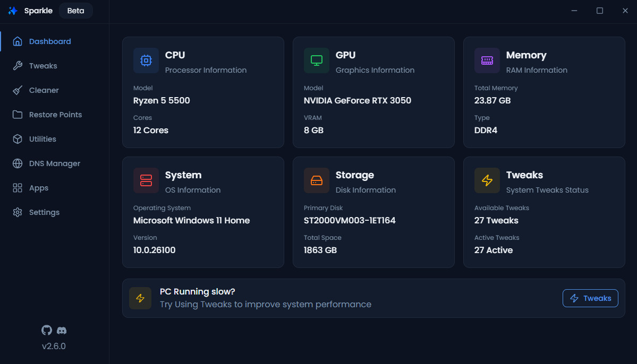Click the Tweaks card lightning icon
The width and height of the screenshot is (637, 364).
[x=487, y=180]
